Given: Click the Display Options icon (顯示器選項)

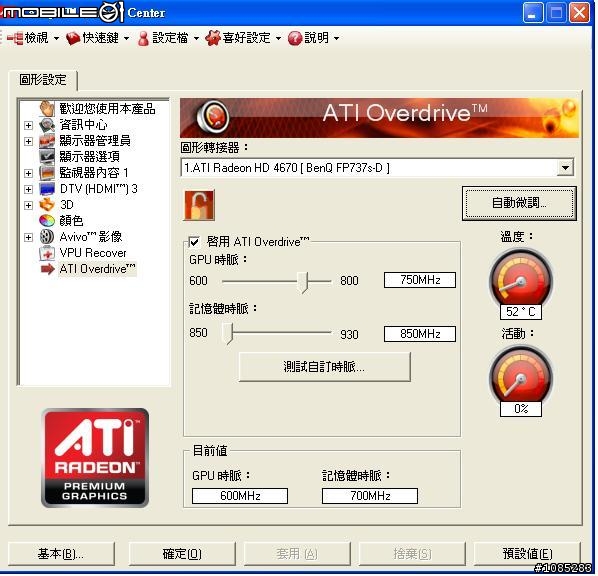Looking at the screenshot, I should pos(47,157).
